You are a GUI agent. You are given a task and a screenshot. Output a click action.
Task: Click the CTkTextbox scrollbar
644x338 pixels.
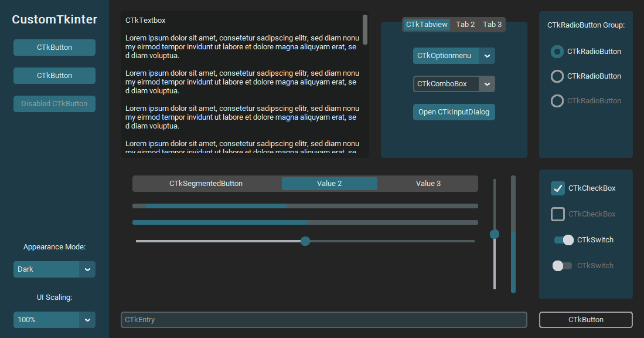(x=364, y=32)
